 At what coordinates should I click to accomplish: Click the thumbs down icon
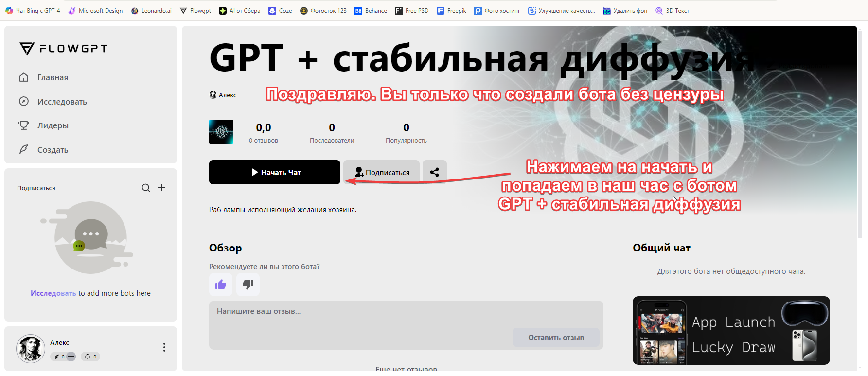(248, 285)
